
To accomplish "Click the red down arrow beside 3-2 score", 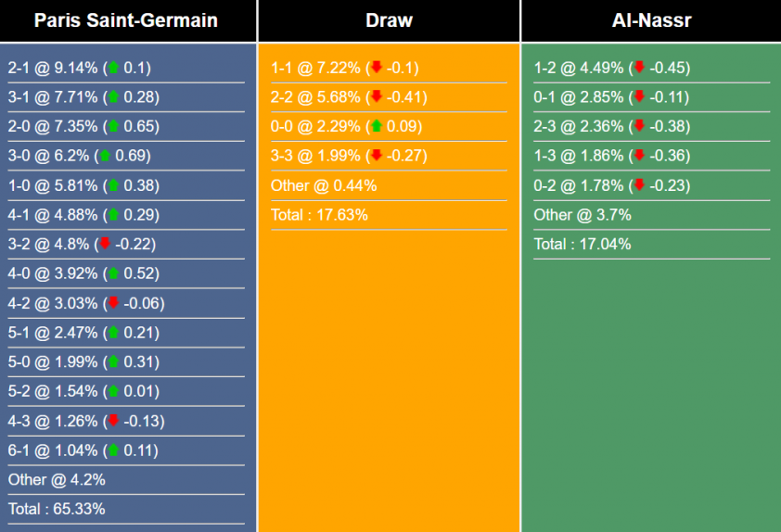I will pyautogui.click(x=105, y=245).
